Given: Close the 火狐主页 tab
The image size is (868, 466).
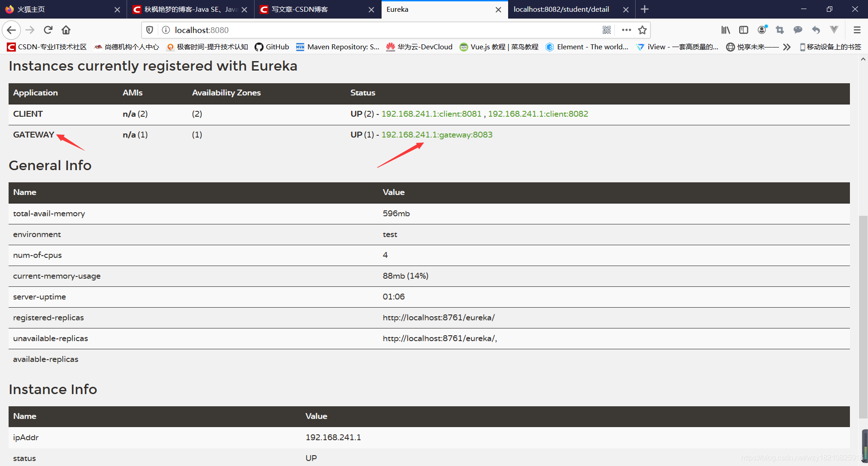Looking at the screenshot, I should point(117,10).
